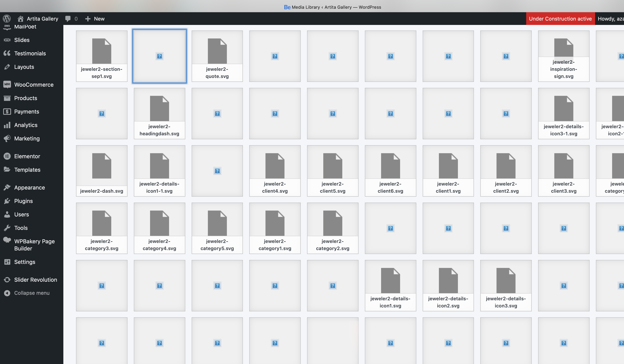624x364 pixels.
Task: Click the MailPoet icon in sidebar
Action: tap(7, 27)
